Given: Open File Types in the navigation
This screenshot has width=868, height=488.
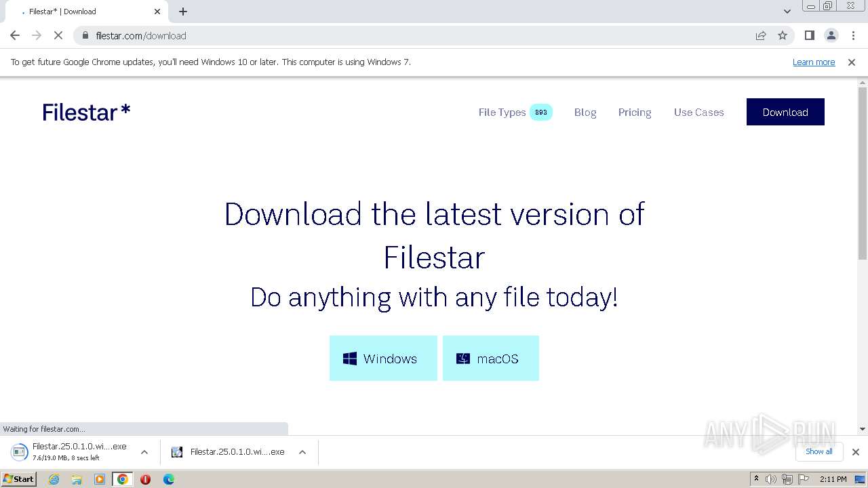Looking at the screenshot, I should 502,113.
